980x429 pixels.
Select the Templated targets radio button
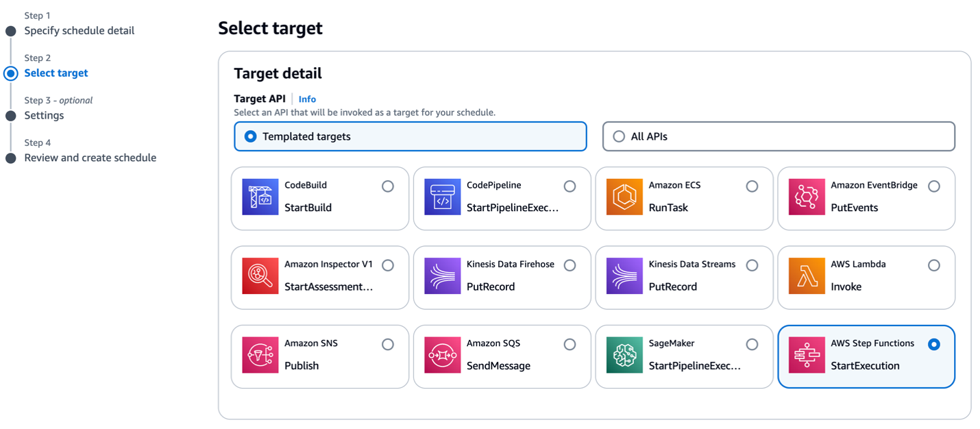click(249, 136)
